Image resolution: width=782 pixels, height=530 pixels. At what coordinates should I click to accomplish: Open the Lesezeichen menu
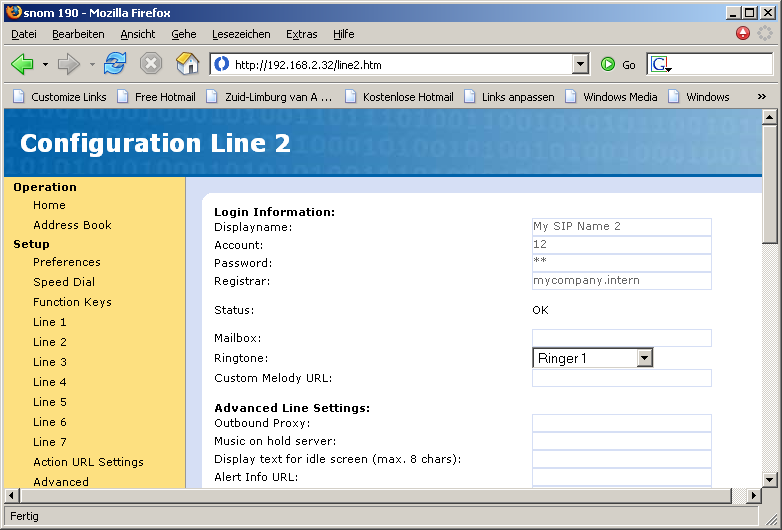(x=241, y=34)
